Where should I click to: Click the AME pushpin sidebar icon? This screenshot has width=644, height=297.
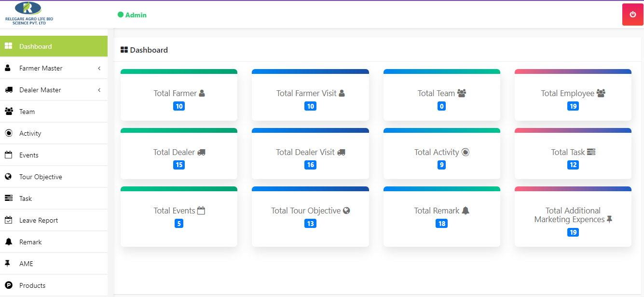[x=8, y=264]
